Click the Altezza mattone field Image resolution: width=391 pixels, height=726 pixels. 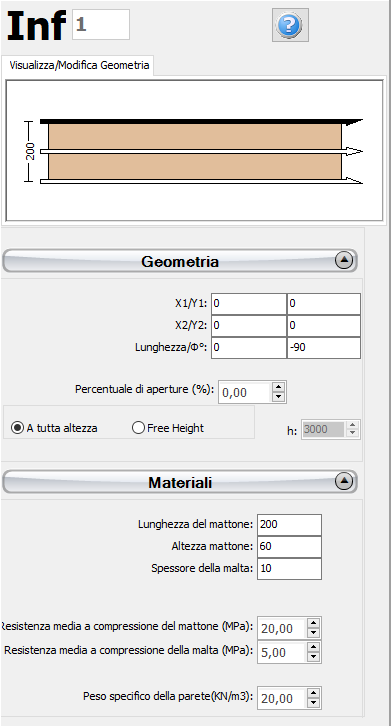(289, 546)
